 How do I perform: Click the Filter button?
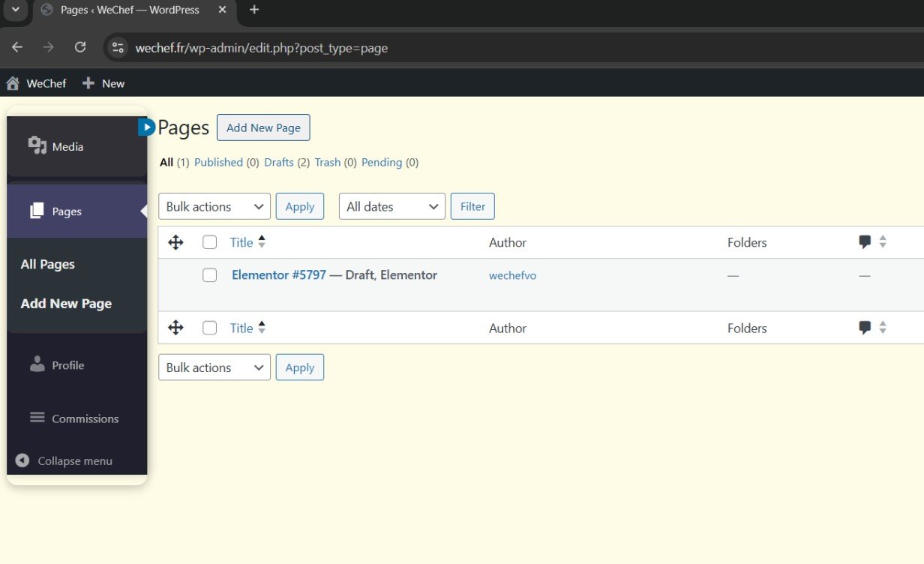(x=472, y=206)
